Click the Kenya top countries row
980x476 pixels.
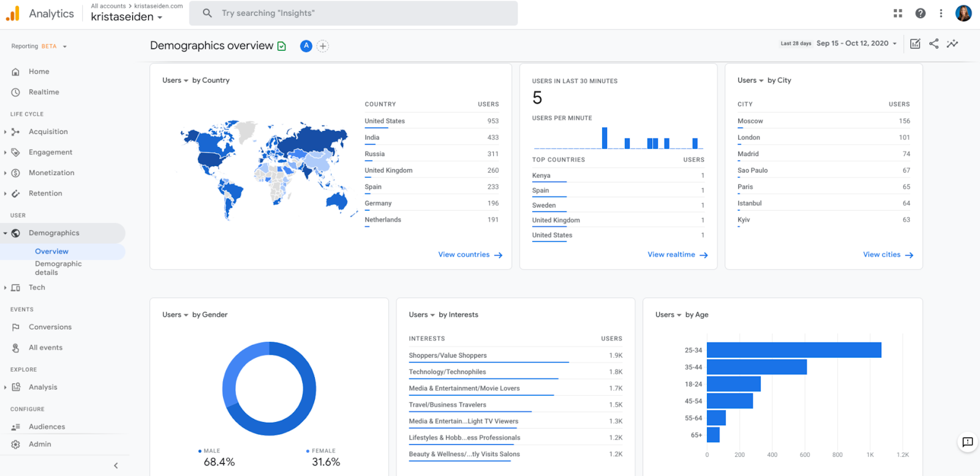click(618, 176)
